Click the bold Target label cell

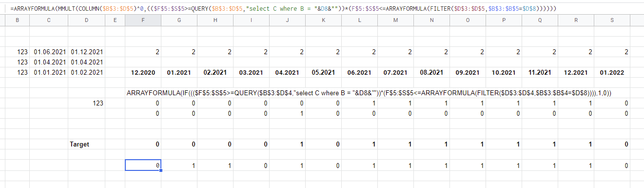pos(86,145)
